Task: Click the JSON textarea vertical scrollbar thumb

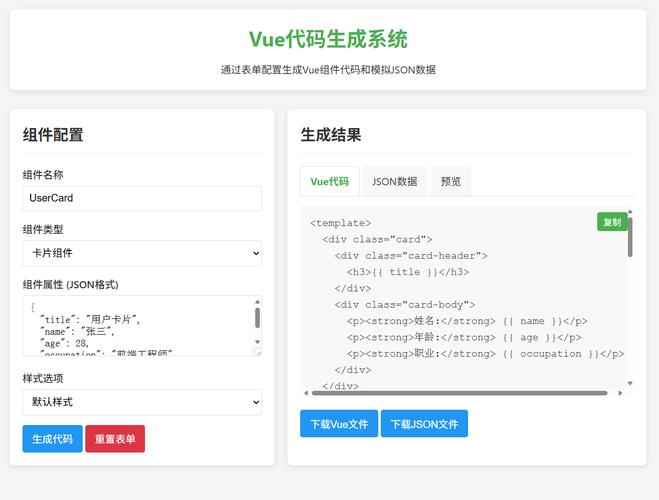Action: pyautogui.click(x=257, y=318)
